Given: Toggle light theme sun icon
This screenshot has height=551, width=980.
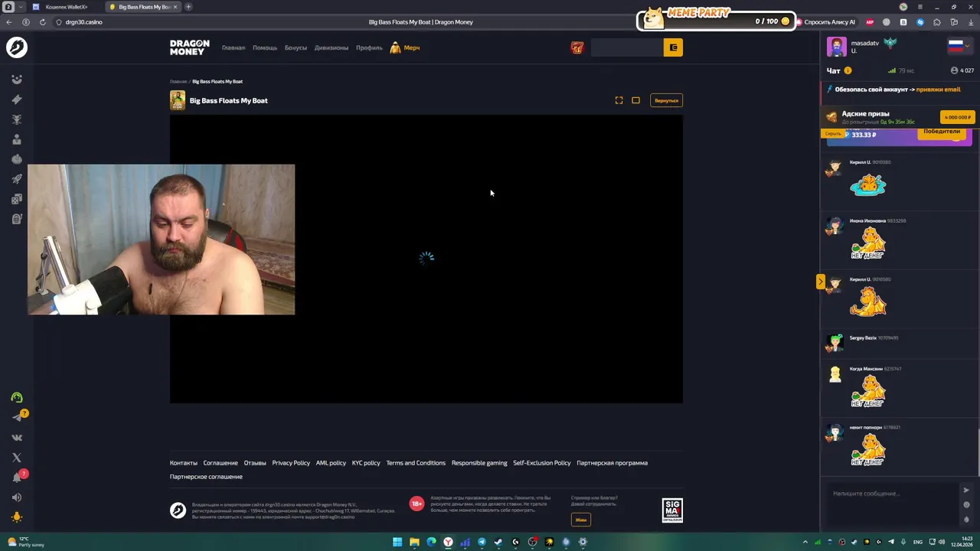Looking at the screenshot, I should point(17,517).
